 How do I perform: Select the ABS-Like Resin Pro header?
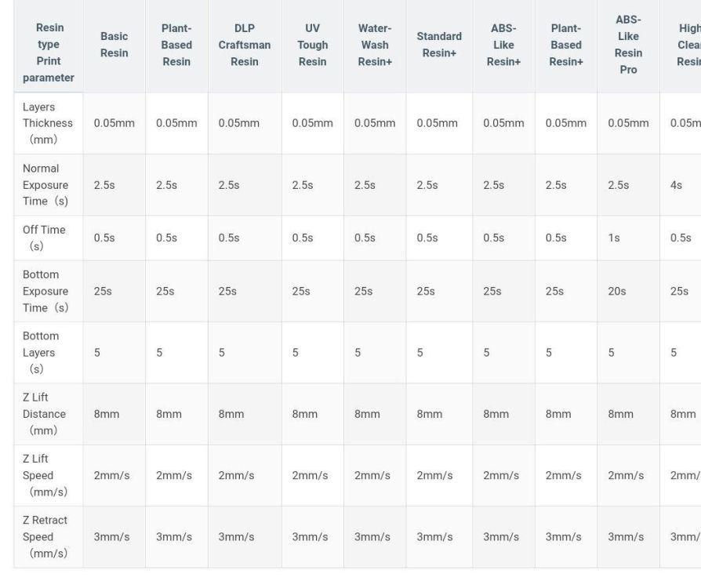tap(629, 45)
